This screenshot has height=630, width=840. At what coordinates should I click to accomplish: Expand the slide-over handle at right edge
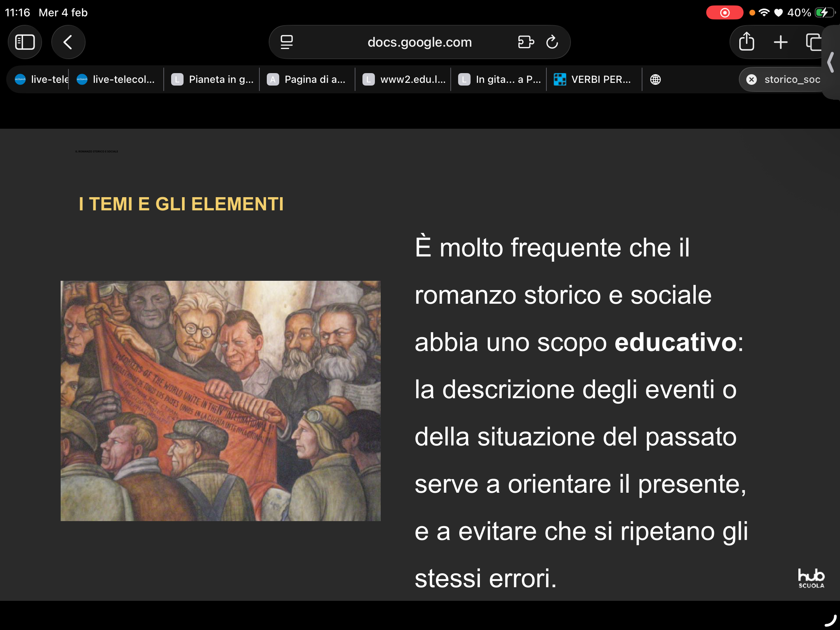pos(831,62)
